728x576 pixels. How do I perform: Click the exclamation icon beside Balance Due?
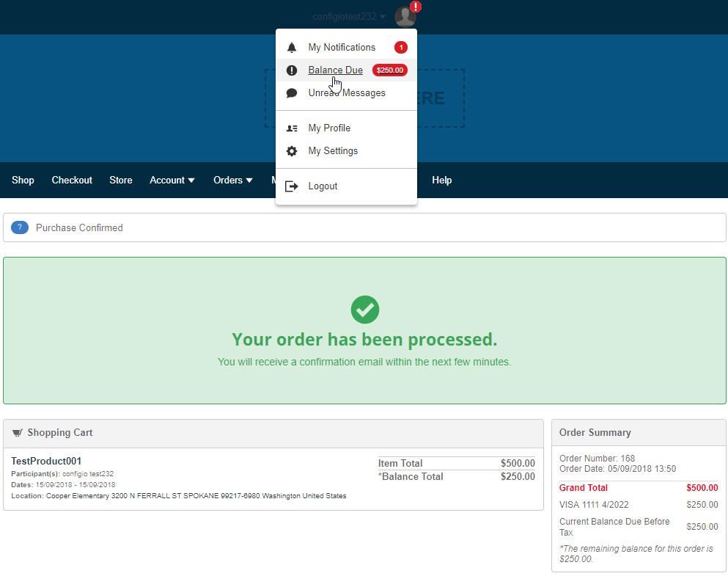tap(292, 70)
